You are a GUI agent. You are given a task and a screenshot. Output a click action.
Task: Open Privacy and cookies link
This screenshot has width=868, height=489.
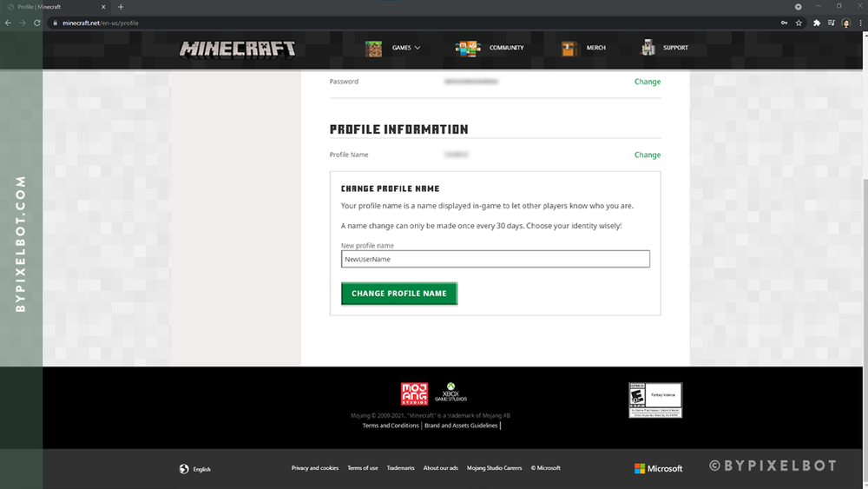[315, 468]
